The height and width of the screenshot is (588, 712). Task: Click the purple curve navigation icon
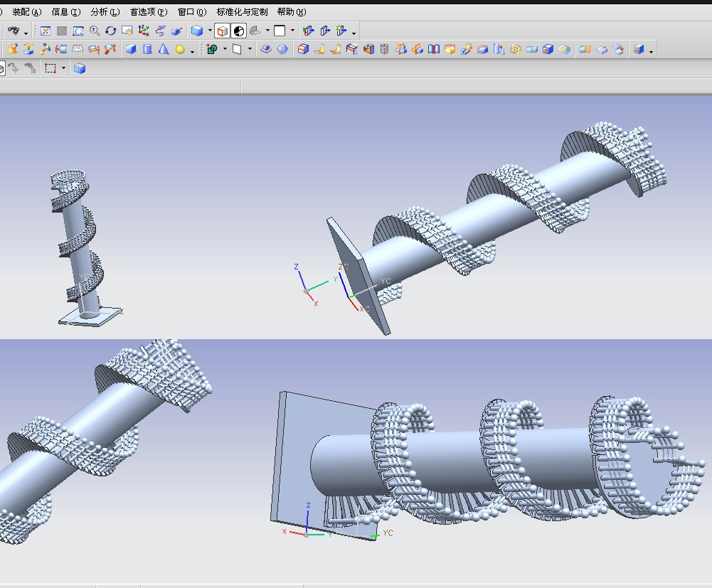[x=160, y=31]
